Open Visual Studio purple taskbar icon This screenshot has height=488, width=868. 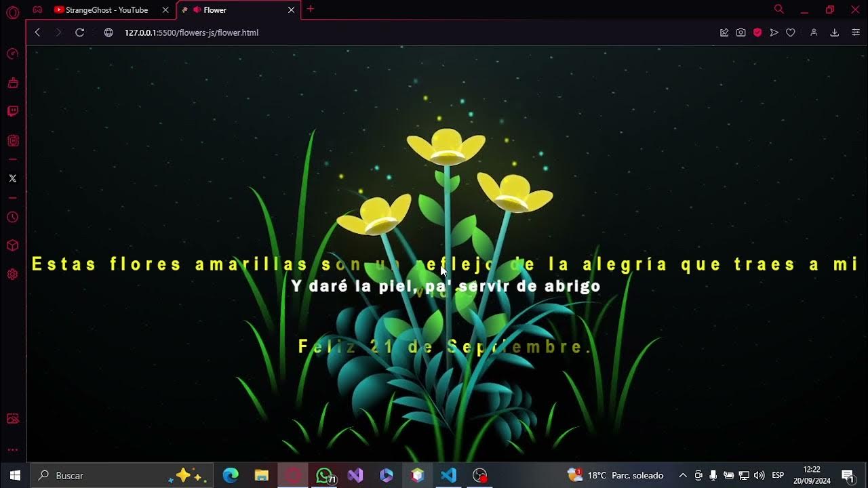coord(355,475)
